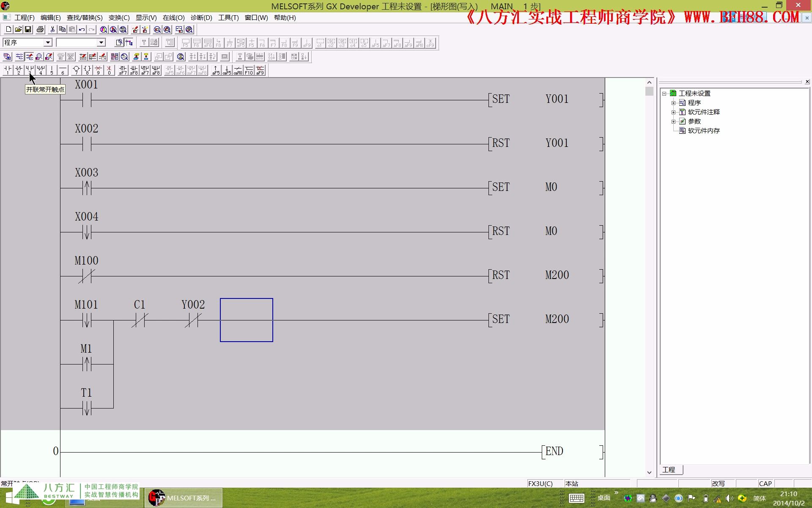Image resolution: width=812 pixels, height=508 pixels.
Task: Toggle write mode button
Action: click(29, 57)
